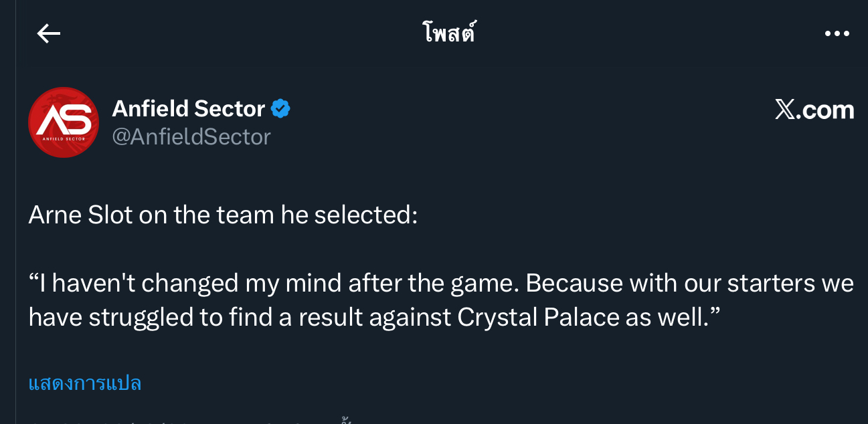Viewport: 868px width, 424px height.
Task: Click the X logo glyph at right
Action: [x=784, y=110]
